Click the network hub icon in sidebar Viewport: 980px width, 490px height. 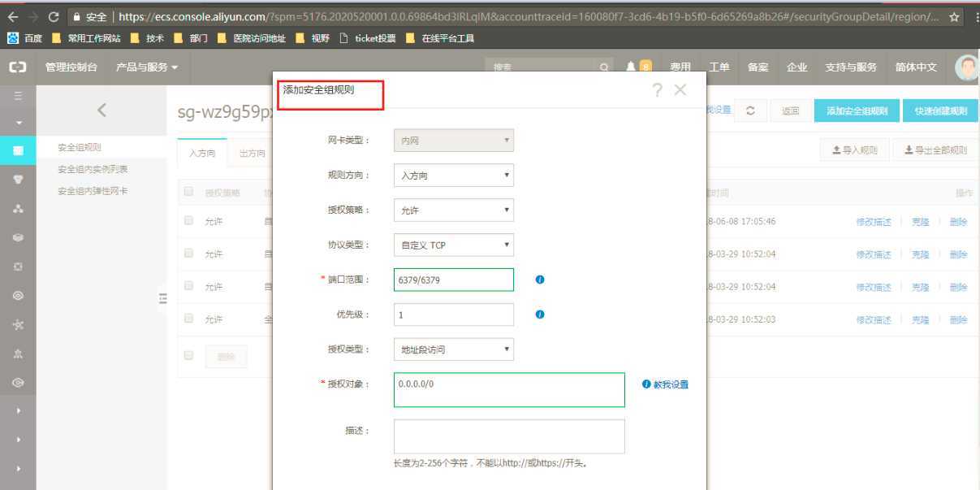pyautogui.click(x=18, y=325)
